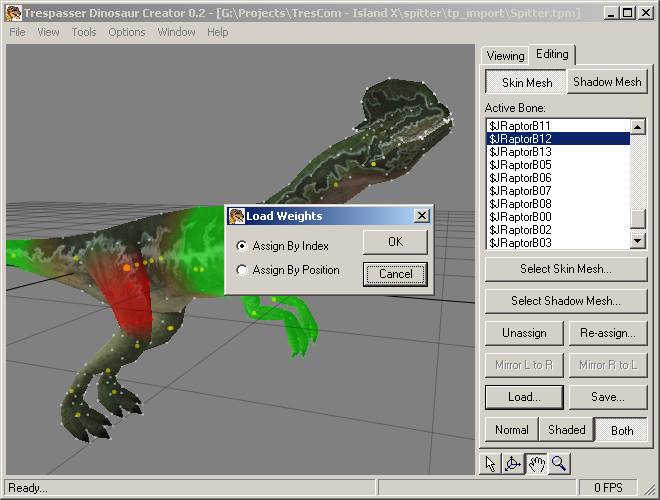The height and width of the screenshot is (500, 660).
Task: Click the Select Shadow Mesh button
Action: (x=566, y=301)
